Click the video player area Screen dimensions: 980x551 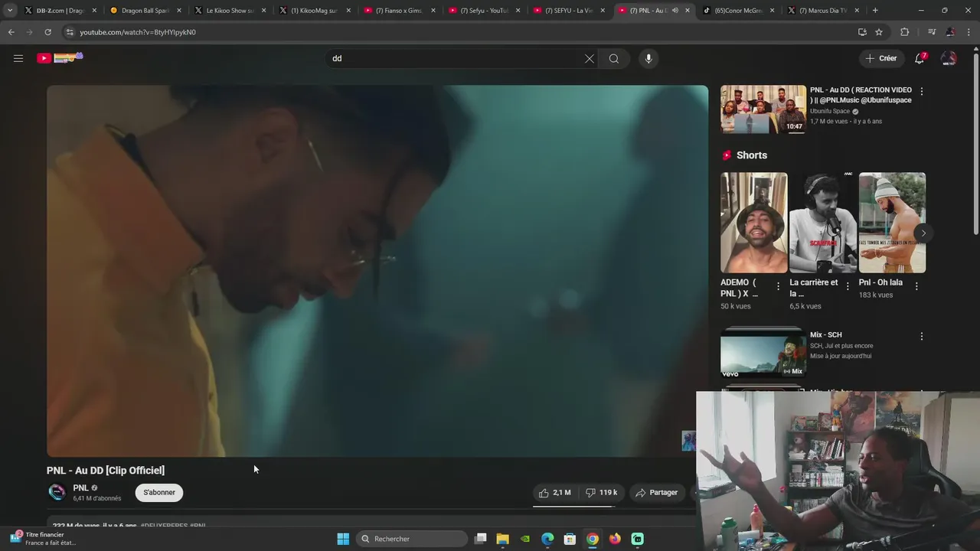point(377,271)
